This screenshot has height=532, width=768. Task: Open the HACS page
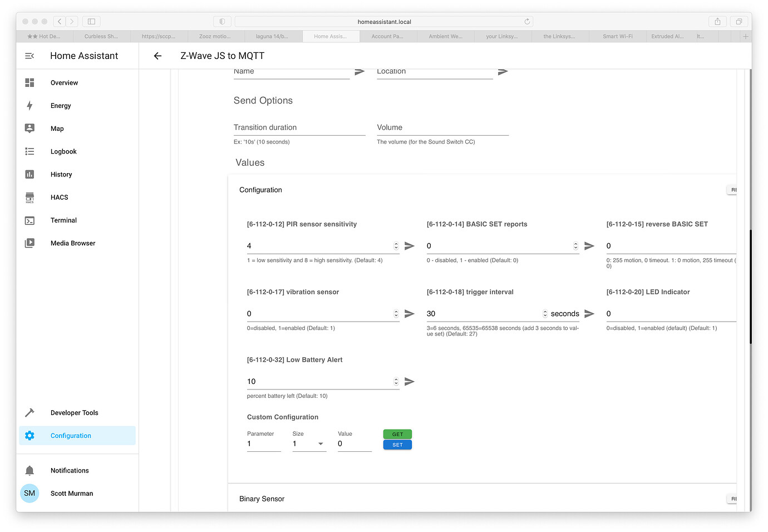click(x=77, y=198)
